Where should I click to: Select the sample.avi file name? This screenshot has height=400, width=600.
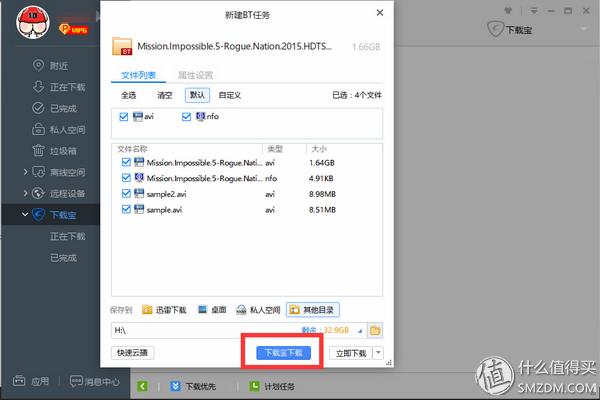click(x=164, y=210)
